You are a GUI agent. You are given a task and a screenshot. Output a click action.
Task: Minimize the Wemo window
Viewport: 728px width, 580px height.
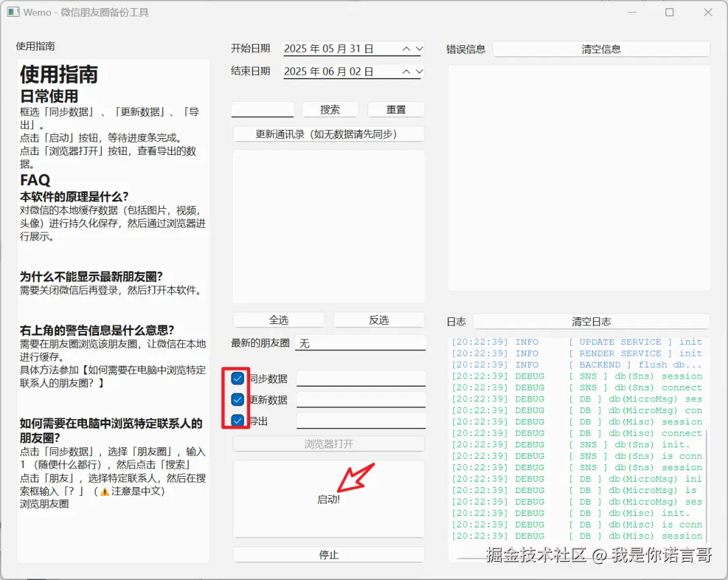pyautogui.click(x=632, y=13)
